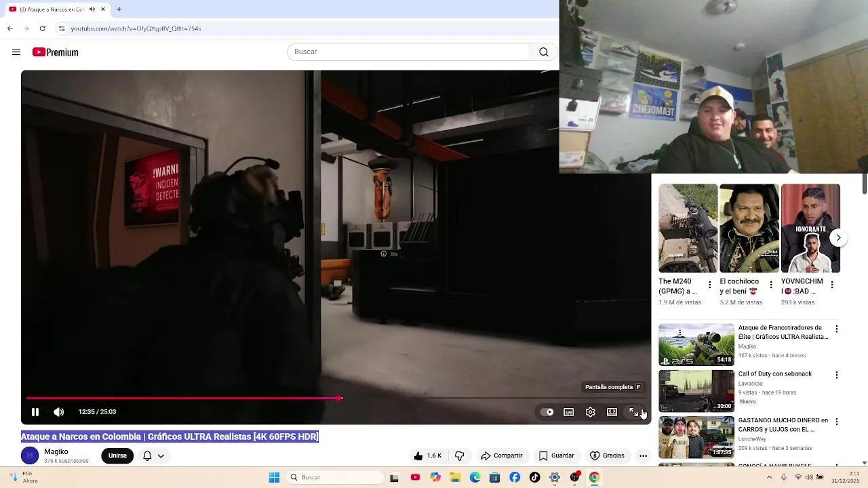The image size is (868, 488).
Task: Show hidden system tray icons chevron
Action: click(x=769, y=477)
